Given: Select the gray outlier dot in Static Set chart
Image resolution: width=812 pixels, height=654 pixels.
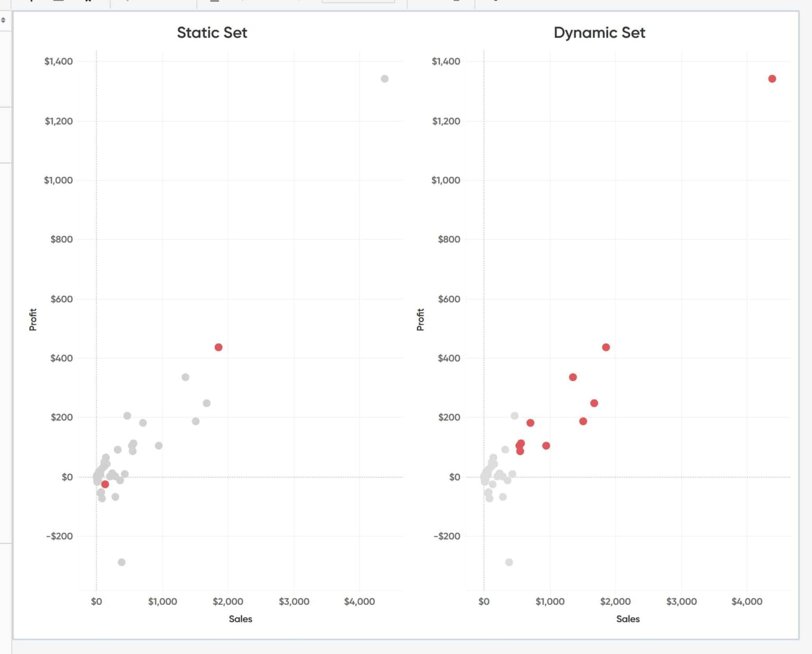Looking at the screenshot, I should tap(384, 79).
